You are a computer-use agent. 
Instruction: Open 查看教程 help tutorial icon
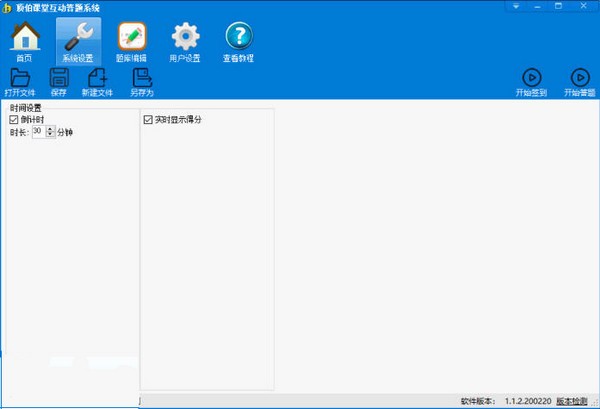click(x=238, y=40)
